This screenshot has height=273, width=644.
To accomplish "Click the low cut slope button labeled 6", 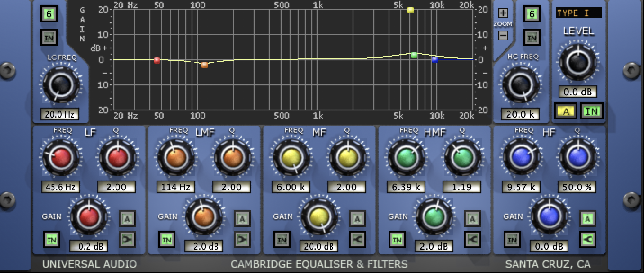I will pos(49,14).
